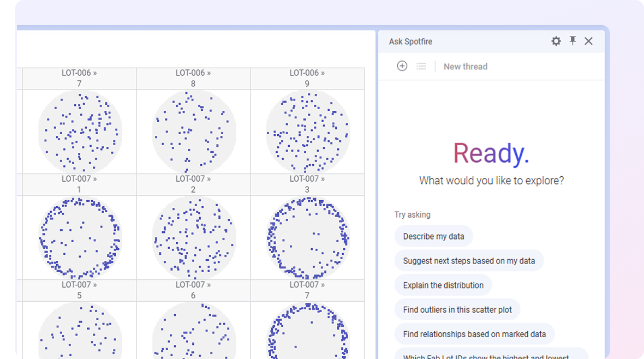The height and width of the screenshot is (359, 644).
Task: Click the "LOT-007 » 5" trellis header
Action: click(x=79, y=290)
